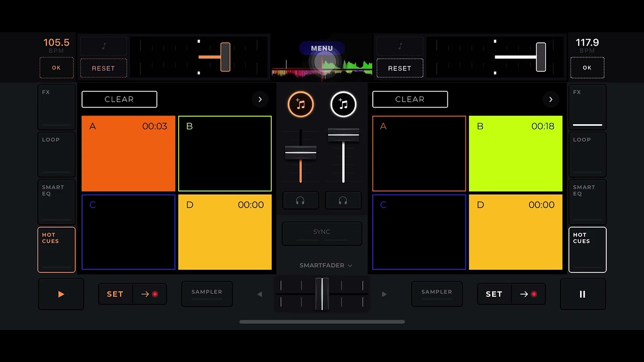Confirm the left deck BPM with OK
The height and width of the screenshot is (362, 644).
(x=56, y=68)
